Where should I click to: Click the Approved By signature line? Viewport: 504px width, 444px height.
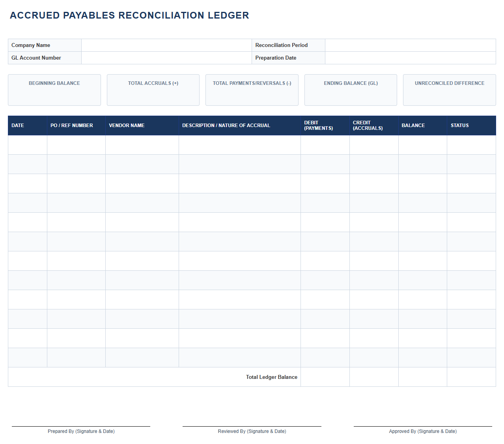click(x=423, y=426)
